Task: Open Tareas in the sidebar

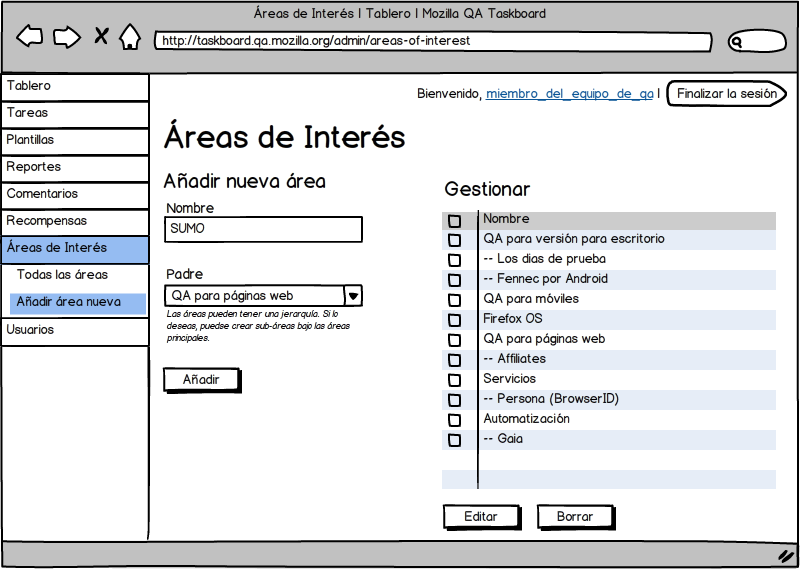Action: click(x=75, y=114)
